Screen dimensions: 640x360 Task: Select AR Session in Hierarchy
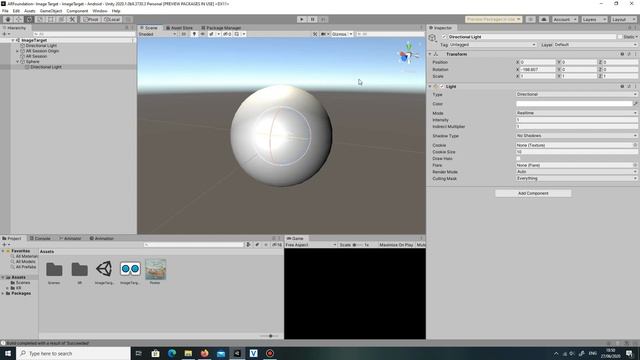(x=36, y=56)
